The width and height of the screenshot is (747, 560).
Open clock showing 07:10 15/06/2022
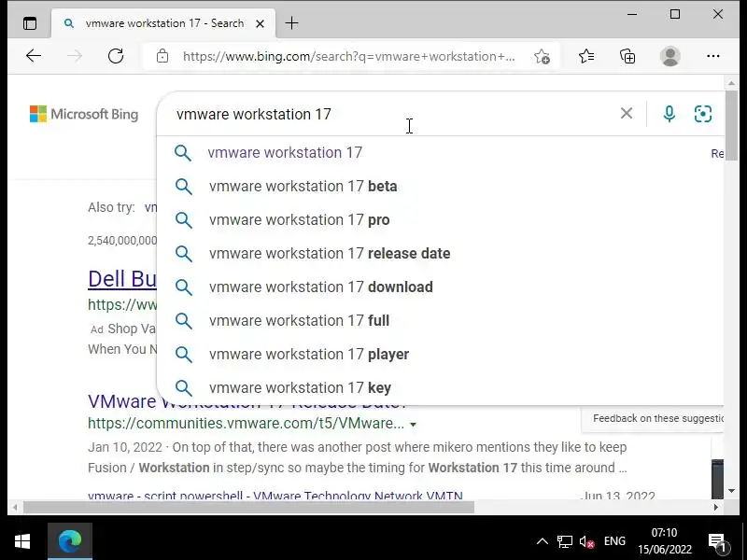click(665, 541)
